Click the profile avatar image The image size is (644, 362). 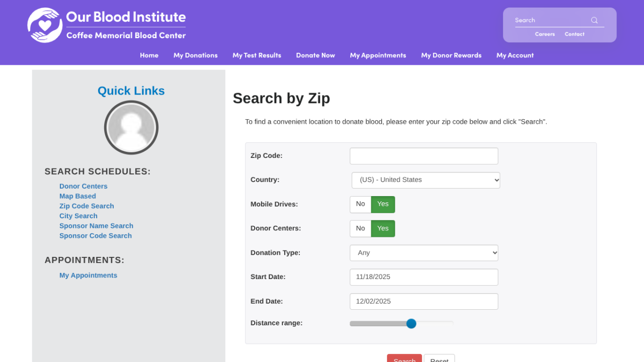(131, 128)
